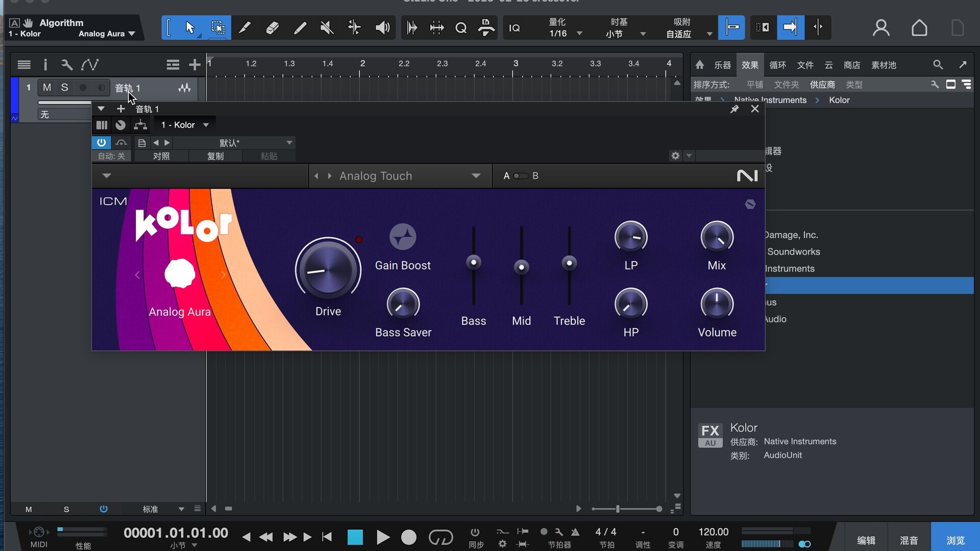Screen dimensions: 980x551
Task: Open plugin routing editor icon
Action: click(x=140, y=125)
